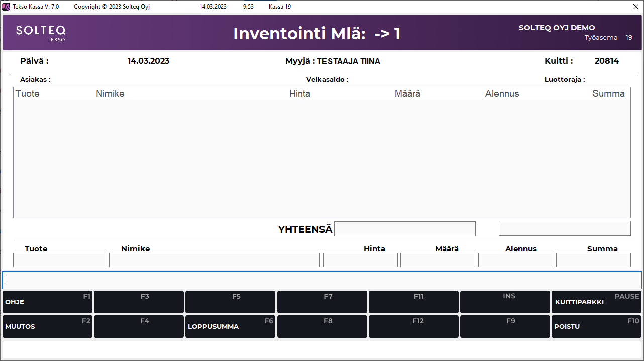Click the YHTEENSÄ total field
This screenshot has height=361, width=644.
[x=405, y=228]
